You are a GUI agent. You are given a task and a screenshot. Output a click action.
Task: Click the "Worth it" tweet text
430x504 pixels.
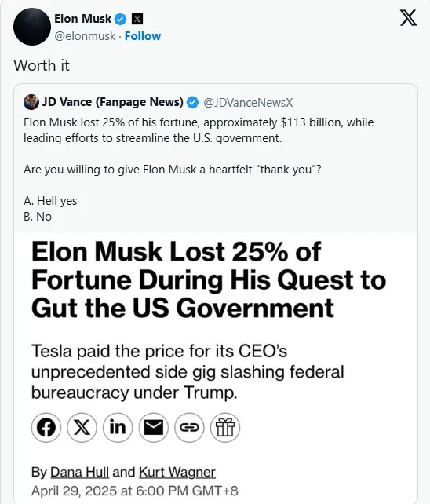[42, 66]
